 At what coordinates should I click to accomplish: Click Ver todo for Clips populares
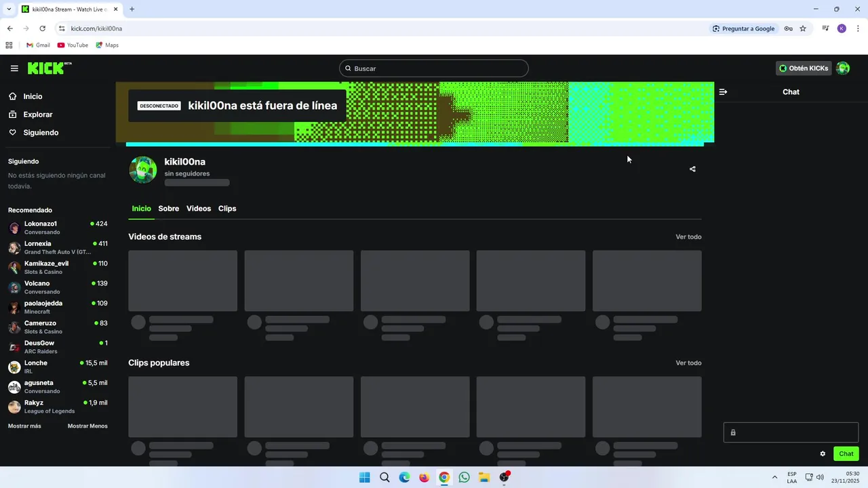click(x=688, y=363)
